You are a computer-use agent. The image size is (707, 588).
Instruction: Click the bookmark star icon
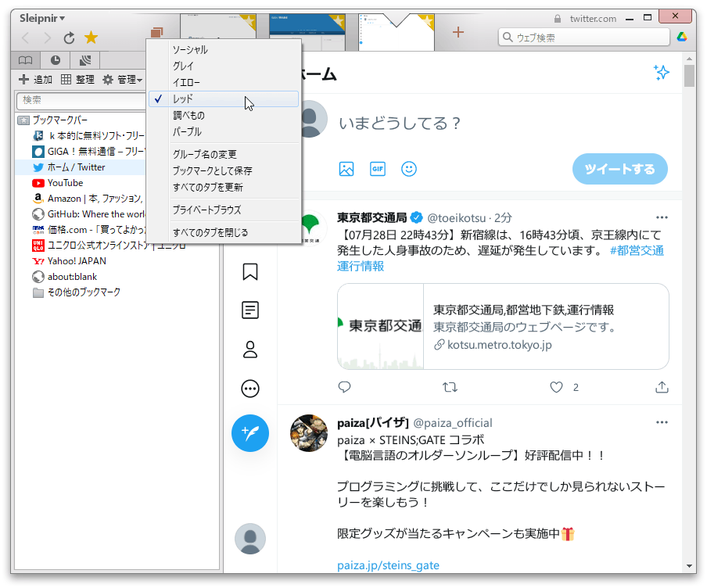(x=91, y=38)
